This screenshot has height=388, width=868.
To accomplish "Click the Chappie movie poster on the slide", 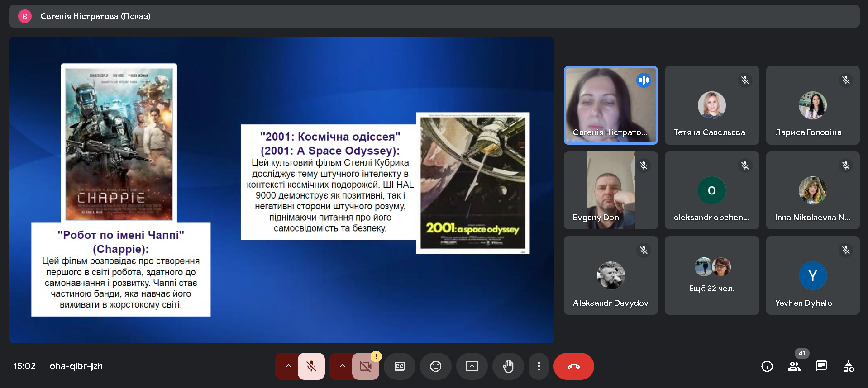I will tap(119, 143).
